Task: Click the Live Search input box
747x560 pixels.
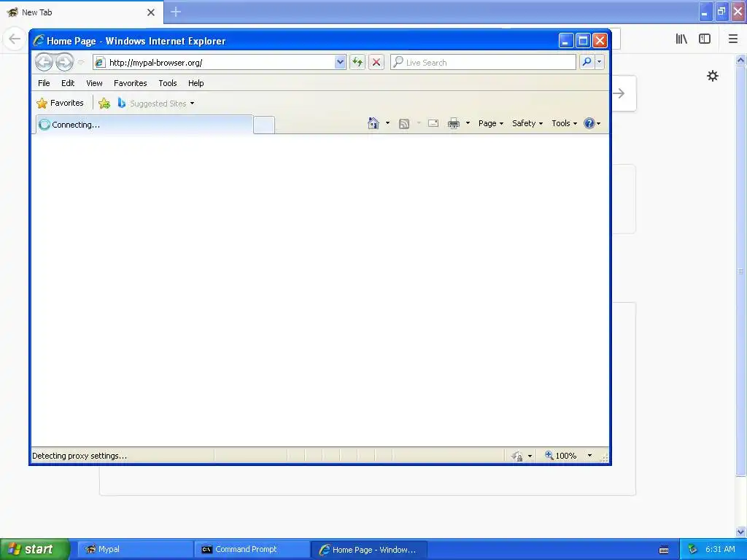Action: (483, 63)
